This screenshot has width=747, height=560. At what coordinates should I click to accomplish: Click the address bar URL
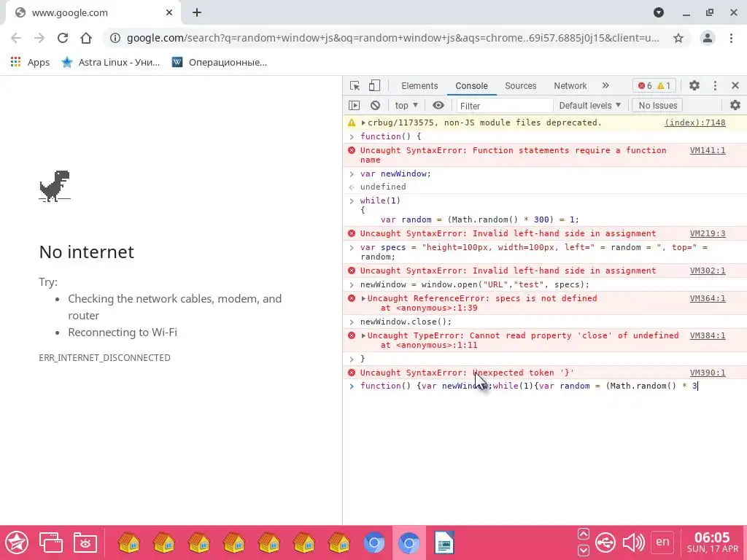coord(393,38)
